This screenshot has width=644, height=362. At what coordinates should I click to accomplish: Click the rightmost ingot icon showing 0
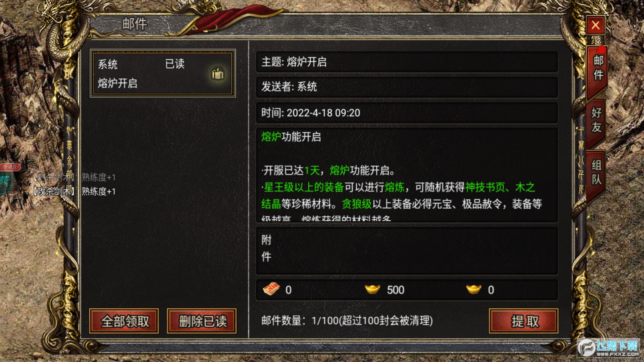[x=474, y=289]
